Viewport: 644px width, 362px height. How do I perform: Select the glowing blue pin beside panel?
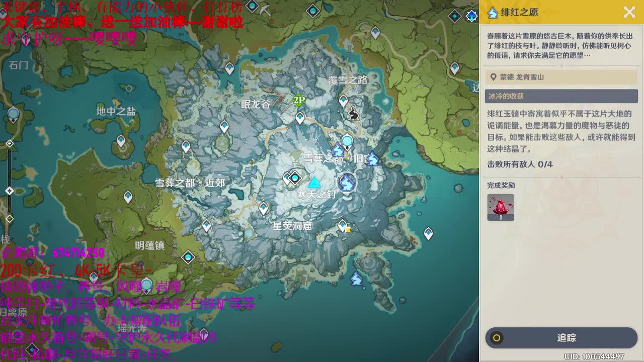tap(471, 16)
